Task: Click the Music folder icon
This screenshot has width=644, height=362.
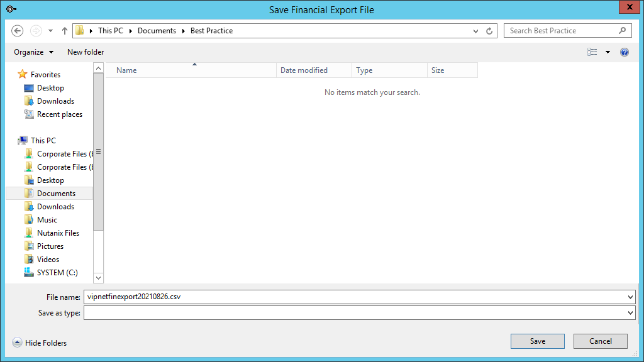Action: [29, 219]
